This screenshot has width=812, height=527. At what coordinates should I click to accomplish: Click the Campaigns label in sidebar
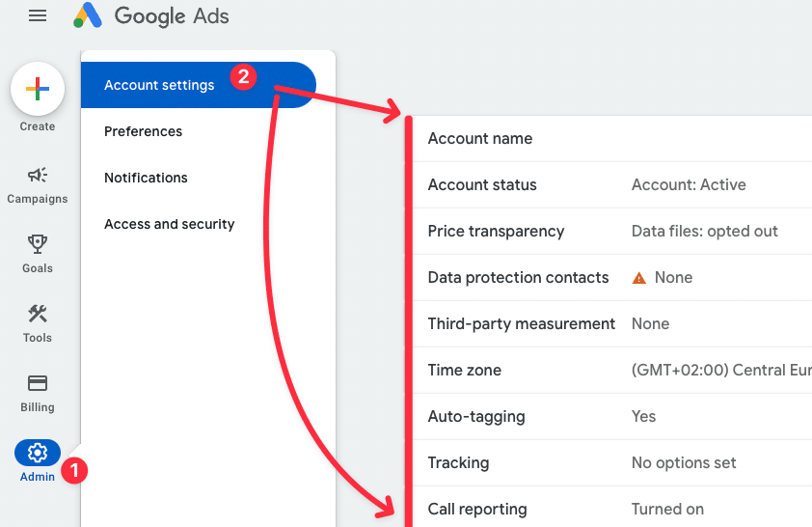point(38,199)
